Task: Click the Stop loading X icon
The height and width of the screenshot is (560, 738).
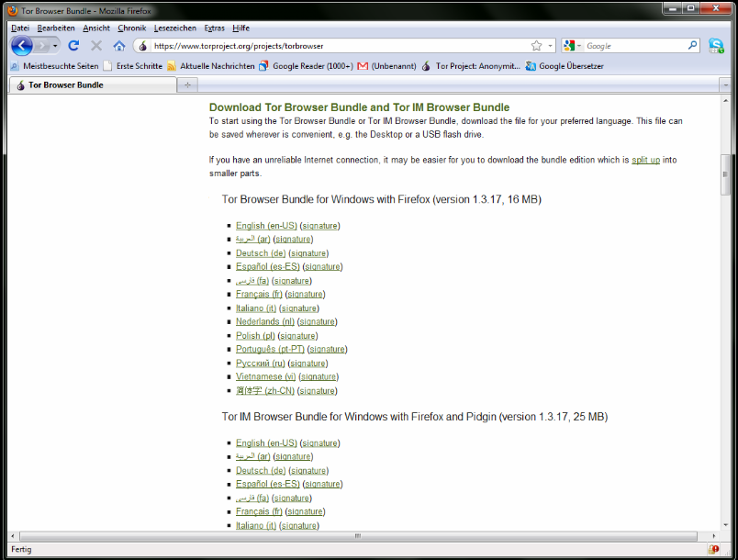Action: click(96, 46)
